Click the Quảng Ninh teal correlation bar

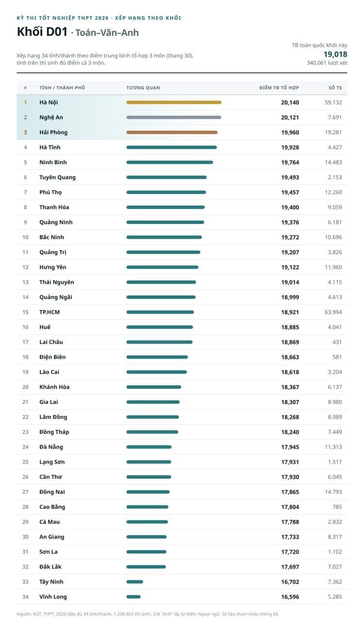(165, 222)
